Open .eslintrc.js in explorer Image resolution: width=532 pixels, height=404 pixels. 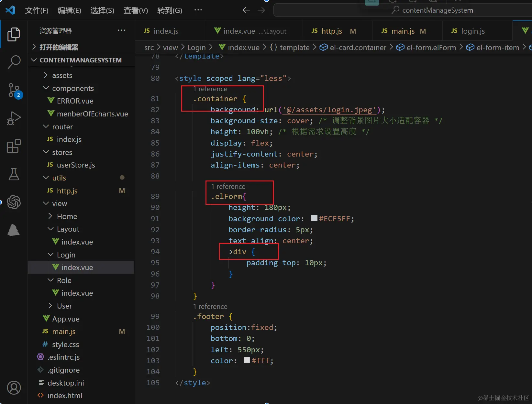pyautogui.click(x=81, y=357)
